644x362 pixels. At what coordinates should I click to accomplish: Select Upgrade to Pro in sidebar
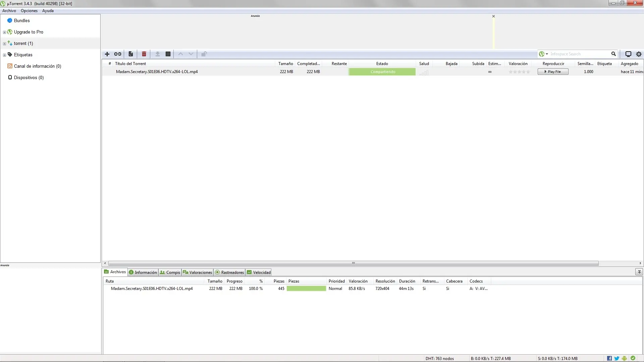pos(29,32)
